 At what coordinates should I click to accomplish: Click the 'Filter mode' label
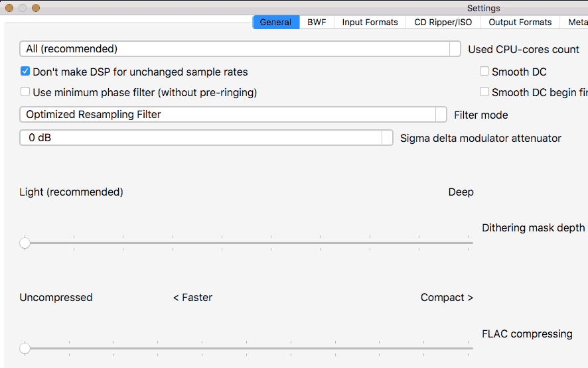tap(480, 115)
